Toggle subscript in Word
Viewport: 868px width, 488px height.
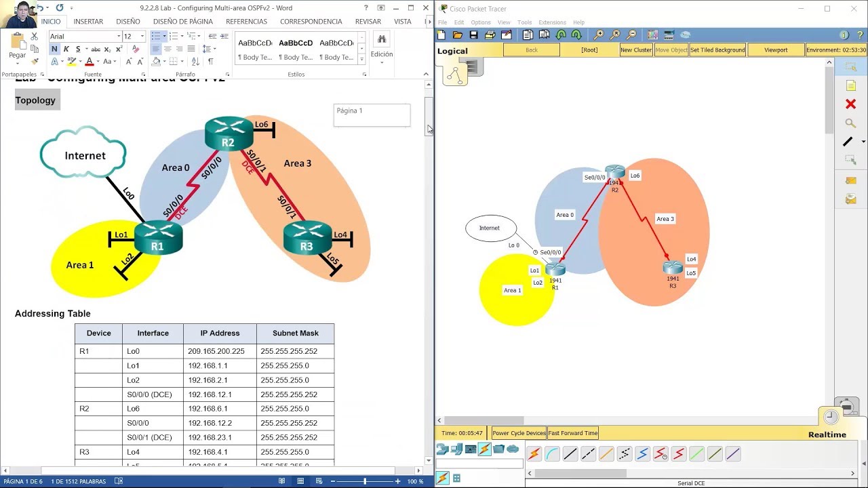point(106,49)
